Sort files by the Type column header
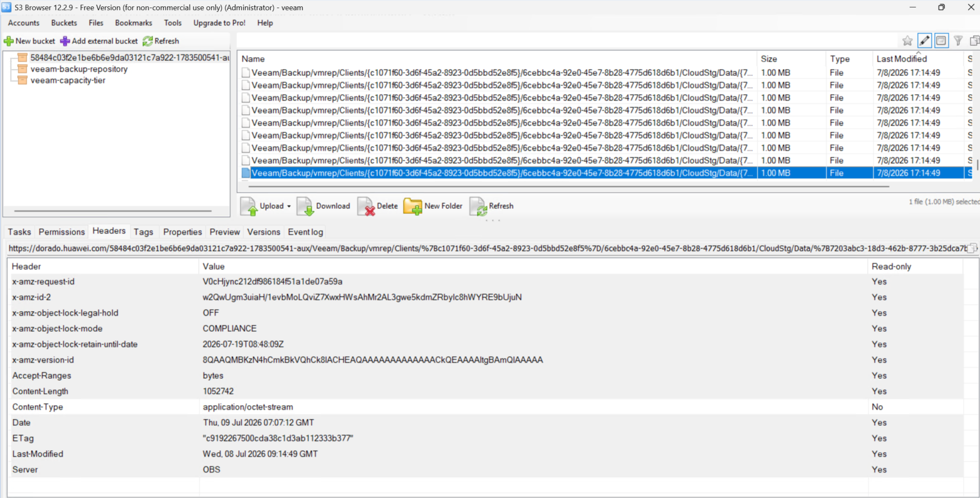The width and height of the screenshot is (980, 498). tap(849, 59)
